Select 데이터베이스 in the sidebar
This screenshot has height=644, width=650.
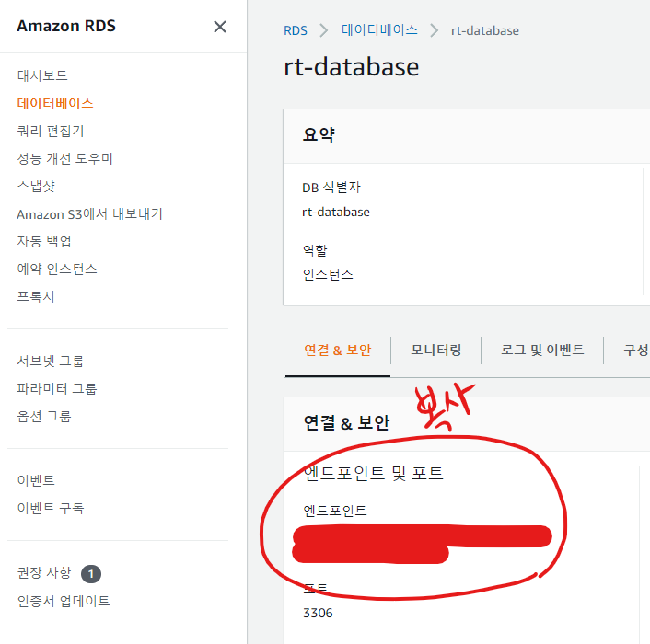click(x=55, y=103)
